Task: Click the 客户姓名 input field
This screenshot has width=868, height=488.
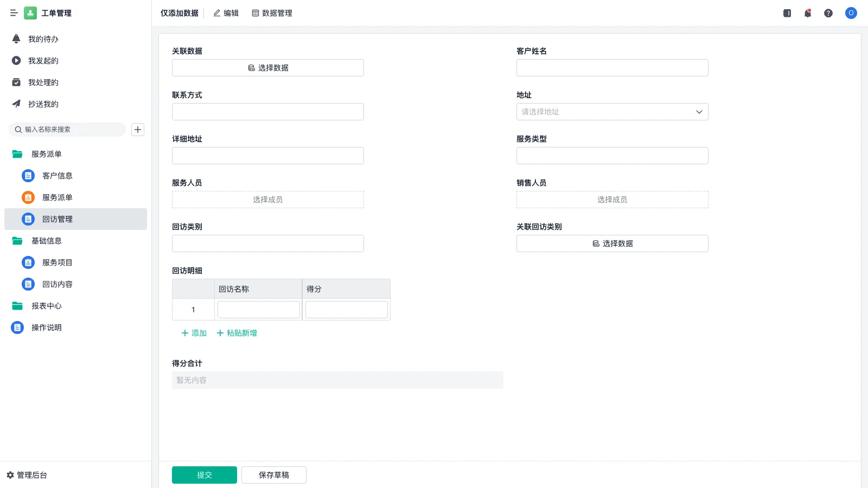Action: [612, 67]
